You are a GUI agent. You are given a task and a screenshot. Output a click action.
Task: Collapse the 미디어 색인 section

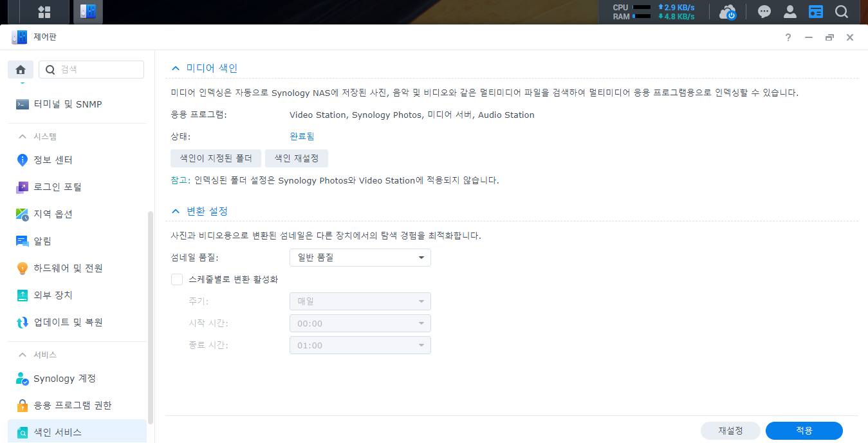pyautogui.click(x=175, y=68)
